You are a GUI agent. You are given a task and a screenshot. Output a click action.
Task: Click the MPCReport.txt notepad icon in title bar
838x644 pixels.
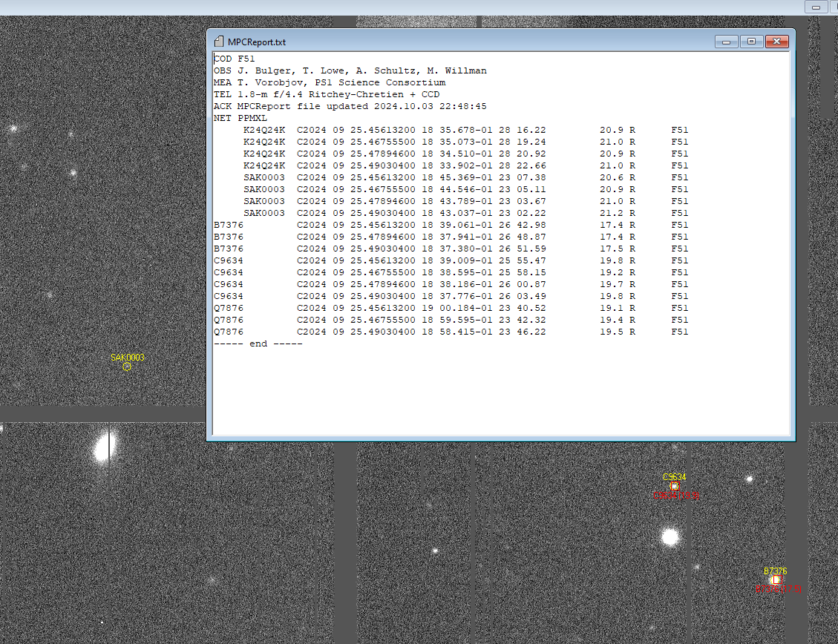tap(219, 42)
